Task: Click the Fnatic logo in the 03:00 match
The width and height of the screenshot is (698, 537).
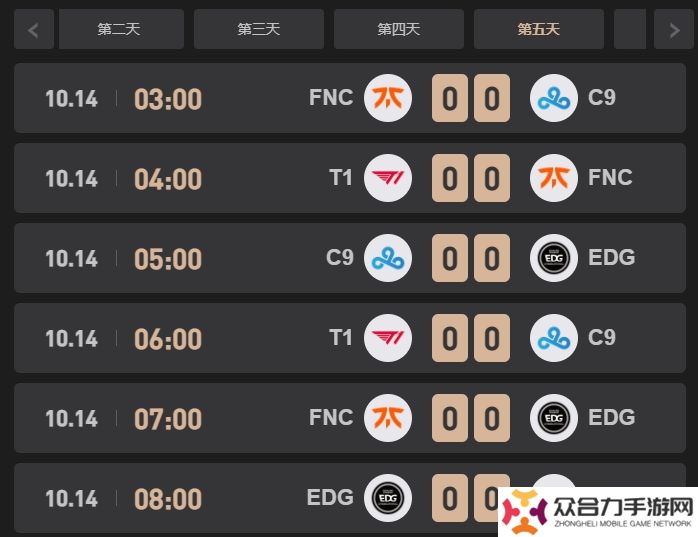Action: pyautogui.click(x=388, y=98)
